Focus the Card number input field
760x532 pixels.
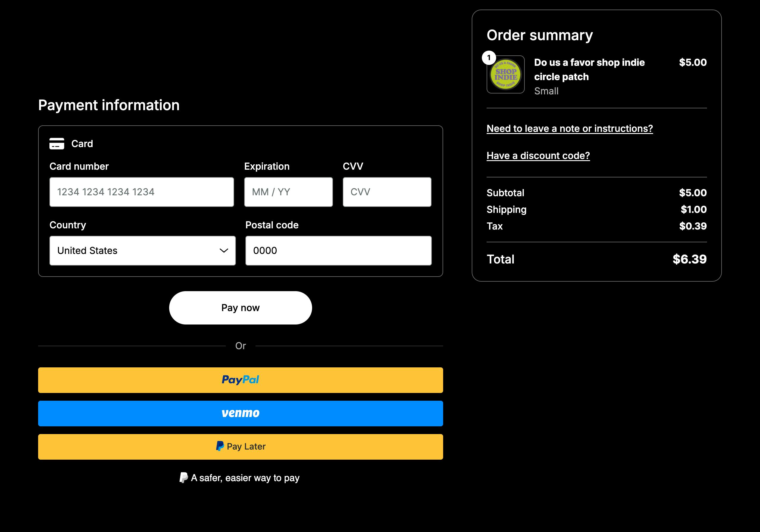141,192
